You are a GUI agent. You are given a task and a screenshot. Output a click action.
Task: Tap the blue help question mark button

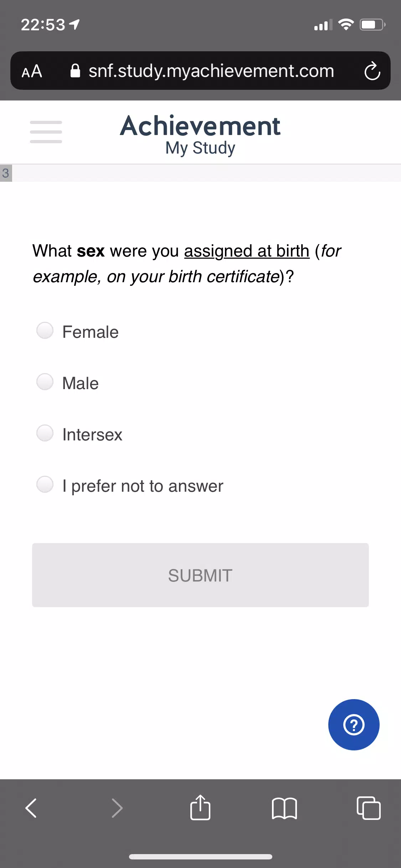[354, 724]
